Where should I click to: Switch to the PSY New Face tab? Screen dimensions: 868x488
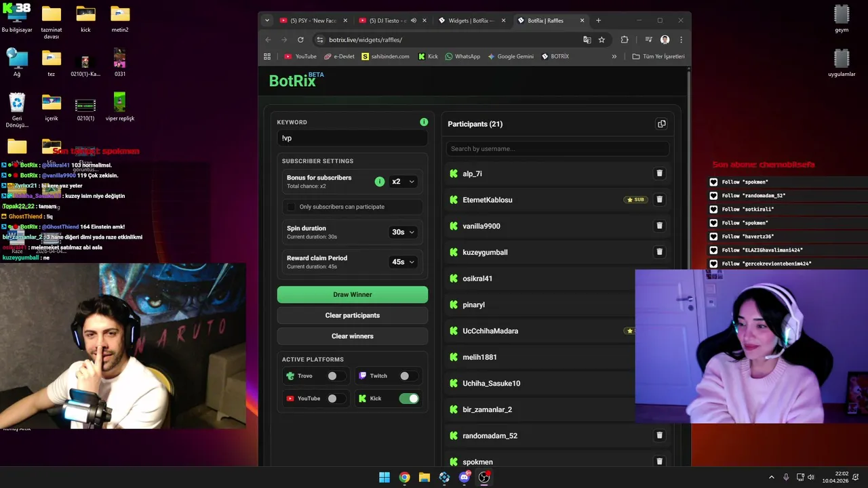313,20
